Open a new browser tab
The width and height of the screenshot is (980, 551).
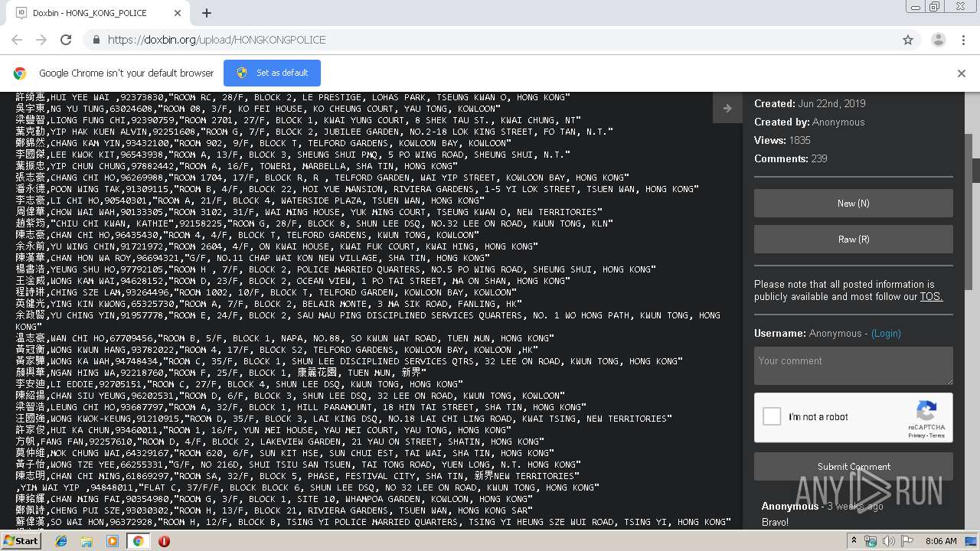pos(207,13)
